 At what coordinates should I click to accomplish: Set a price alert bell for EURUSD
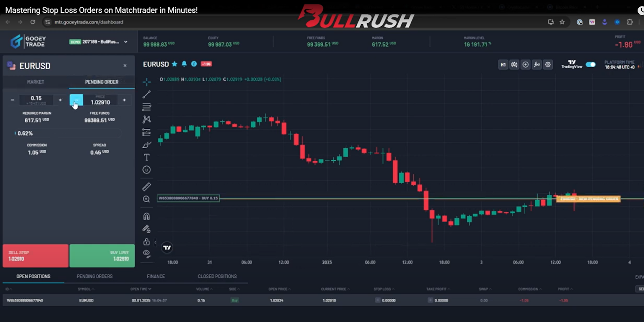(184, 64)
